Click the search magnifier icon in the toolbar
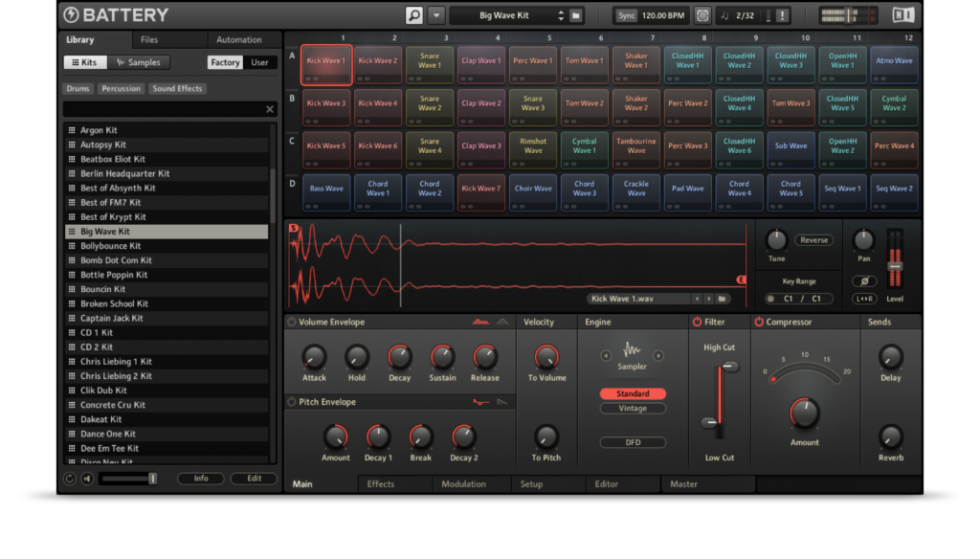This screenshot has width=980, height=559. coord(413,13)
